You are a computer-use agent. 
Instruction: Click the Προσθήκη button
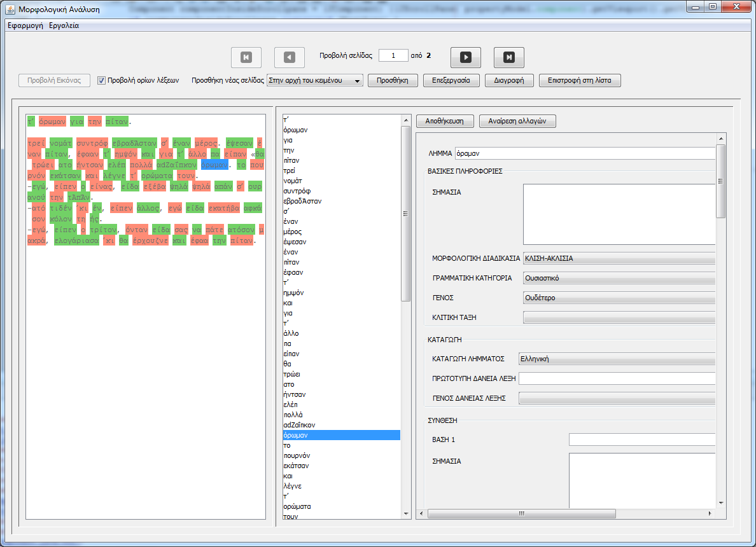point(393,81)
